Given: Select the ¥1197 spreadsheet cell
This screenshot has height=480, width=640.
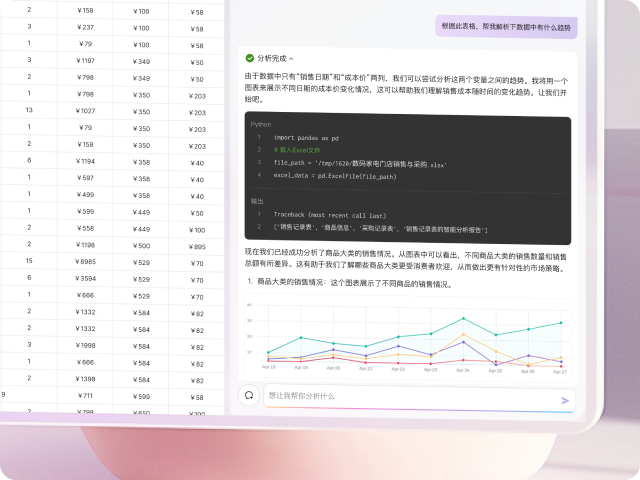Looking at the screenshot, I should click(x=85, y=60).
